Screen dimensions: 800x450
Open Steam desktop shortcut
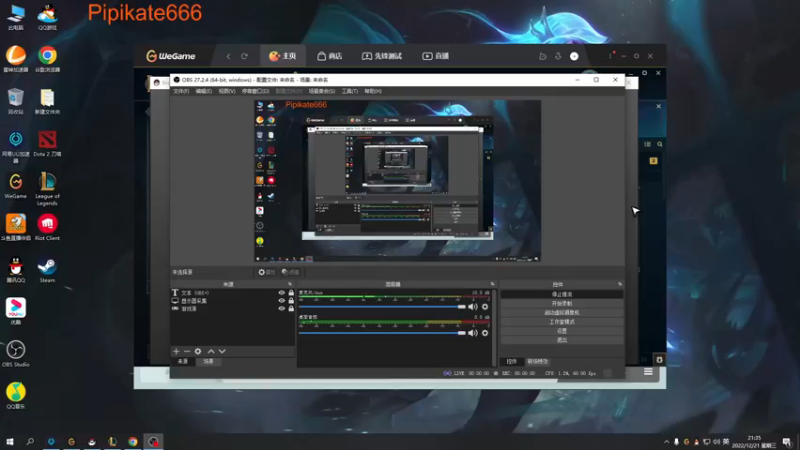tap(47, 270)
